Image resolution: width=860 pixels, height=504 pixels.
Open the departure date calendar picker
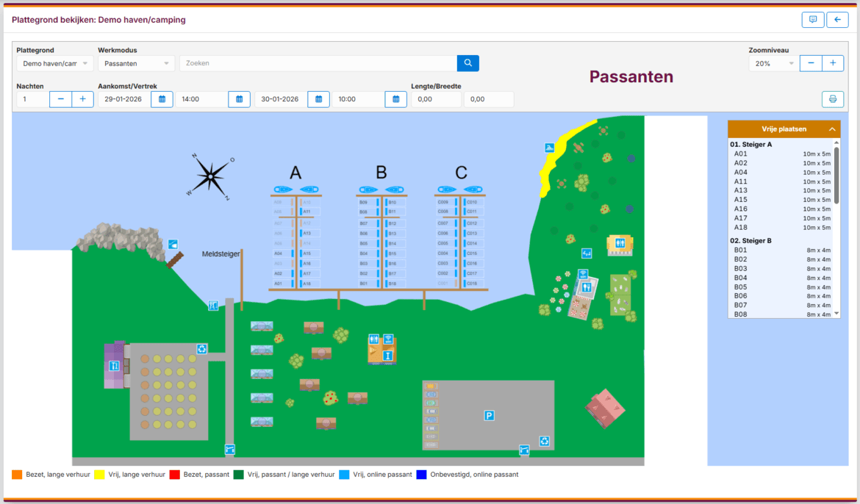coord(318,99)
